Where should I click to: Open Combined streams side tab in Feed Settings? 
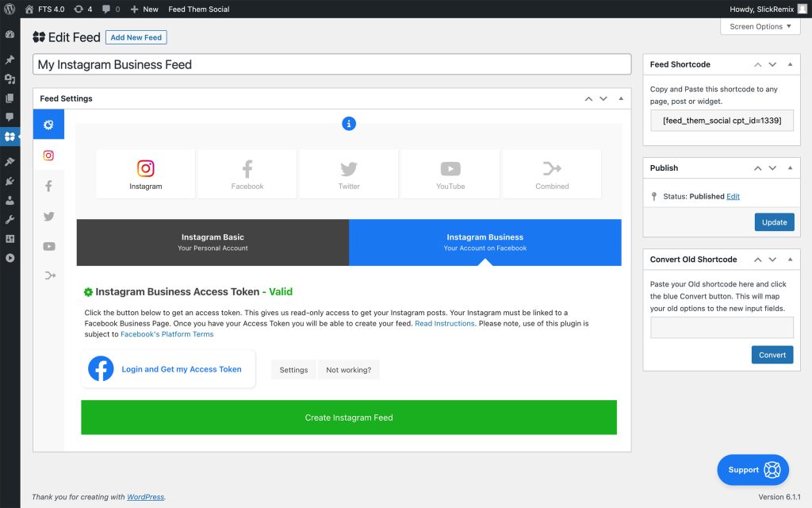pyautogui.click(x=48, y=275)
